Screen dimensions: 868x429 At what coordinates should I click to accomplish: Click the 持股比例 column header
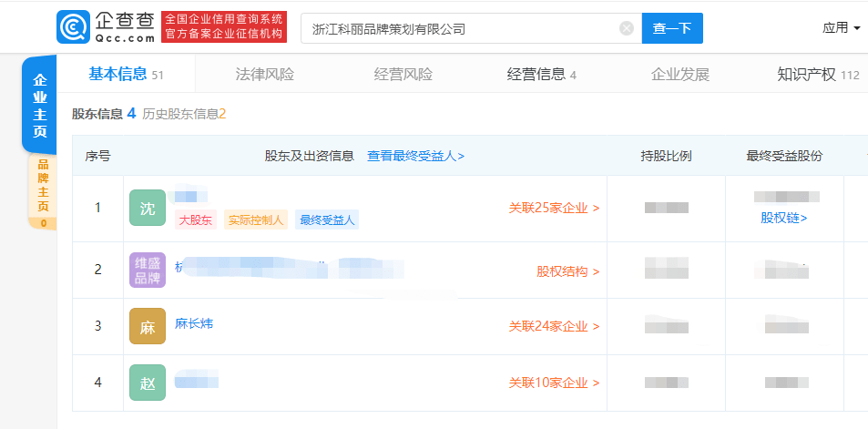click(666, 156)
